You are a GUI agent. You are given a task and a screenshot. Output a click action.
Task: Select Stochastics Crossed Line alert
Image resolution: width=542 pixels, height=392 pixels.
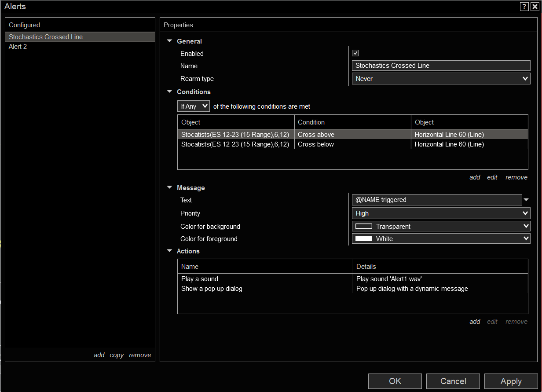click(x=80, y=37)
